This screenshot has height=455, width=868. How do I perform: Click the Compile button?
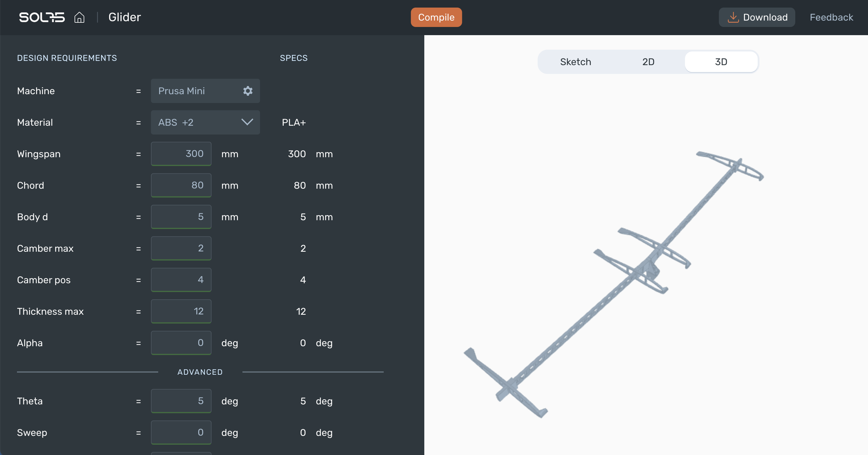point(436,17)
